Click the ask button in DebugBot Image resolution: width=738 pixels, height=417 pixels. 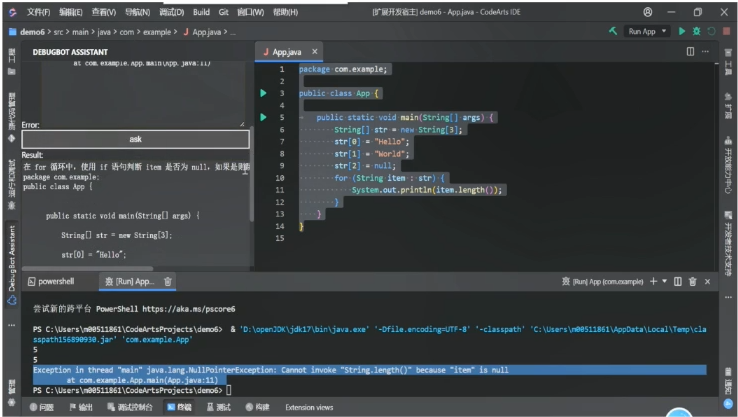coord(136,139)
